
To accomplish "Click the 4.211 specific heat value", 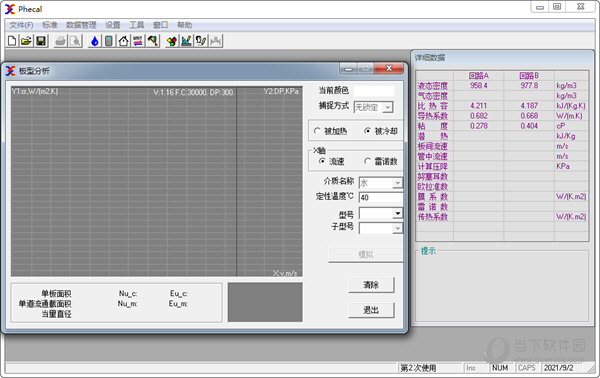I will (x=479, y=106).
